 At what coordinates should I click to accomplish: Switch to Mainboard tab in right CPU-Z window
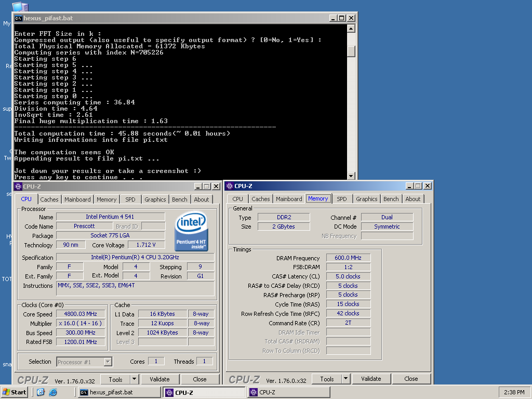[289, 199]
